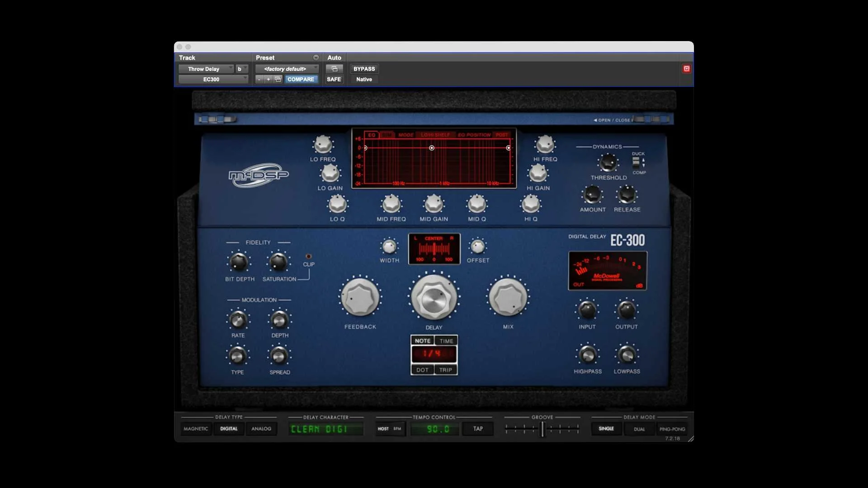Click the red target button in plug-in header
868x488 pixels.
point(686,69)
